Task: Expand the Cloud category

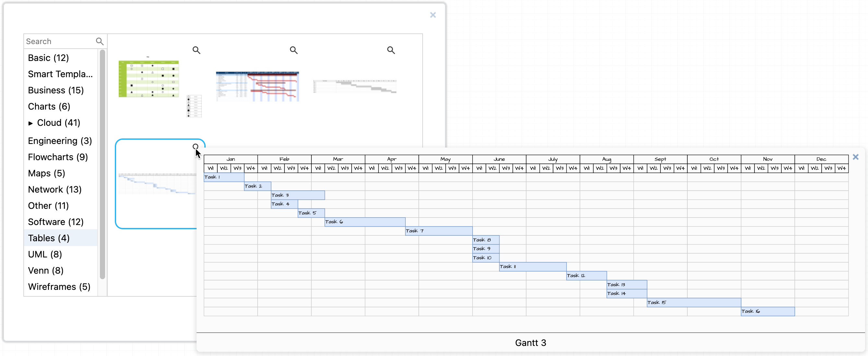Action: point(31,123)
